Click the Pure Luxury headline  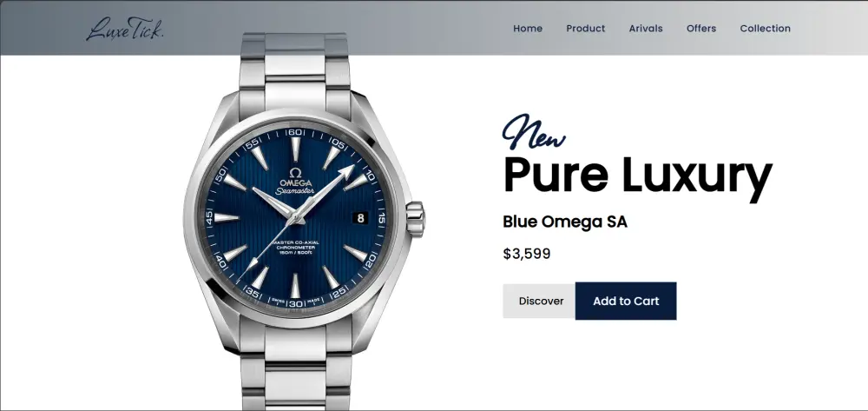(637, 175)
